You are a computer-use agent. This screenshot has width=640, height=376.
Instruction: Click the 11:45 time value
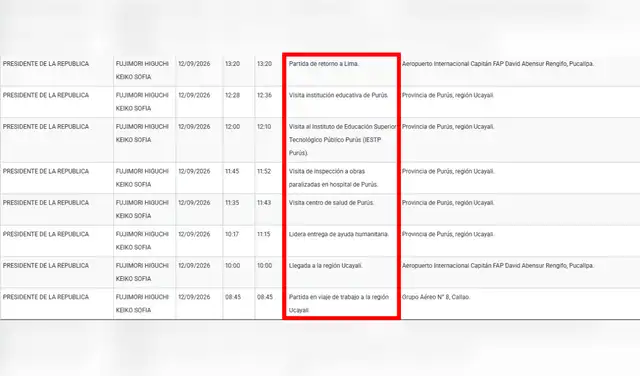(x=232, y=171)
